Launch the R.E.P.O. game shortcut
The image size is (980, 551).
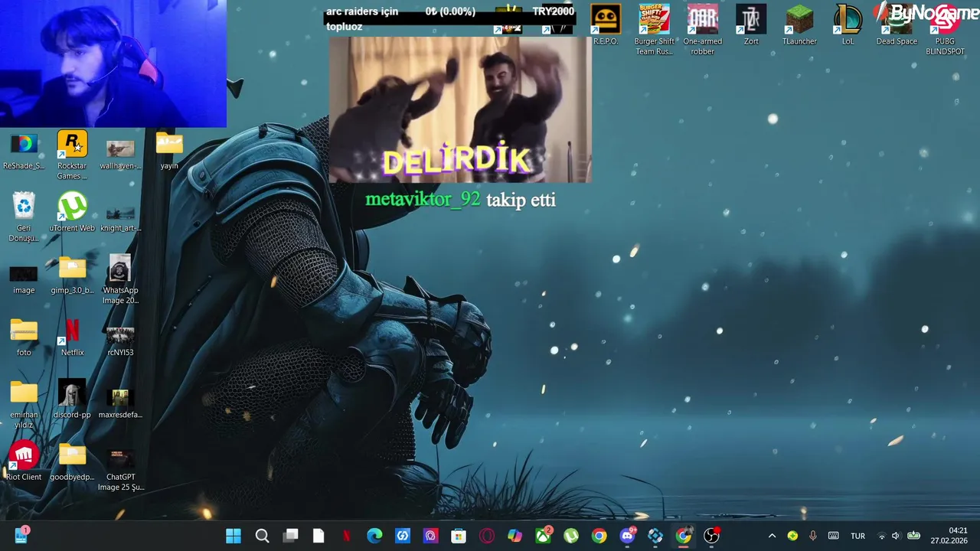606,25
